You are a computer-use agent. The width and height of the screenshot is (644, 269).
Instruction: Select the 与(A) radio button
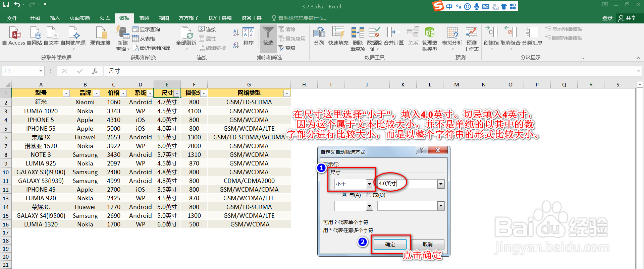click(x=344, y=195)
